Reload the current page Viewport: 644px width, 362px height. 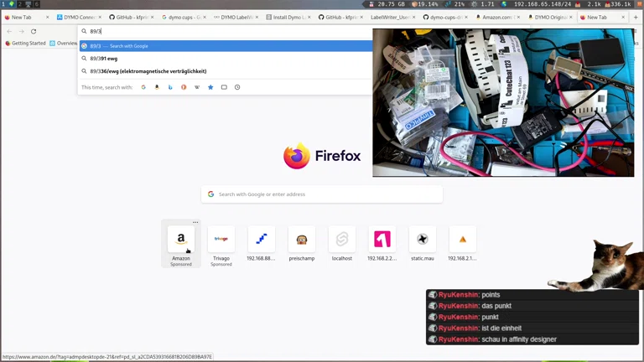click(34, 31)
